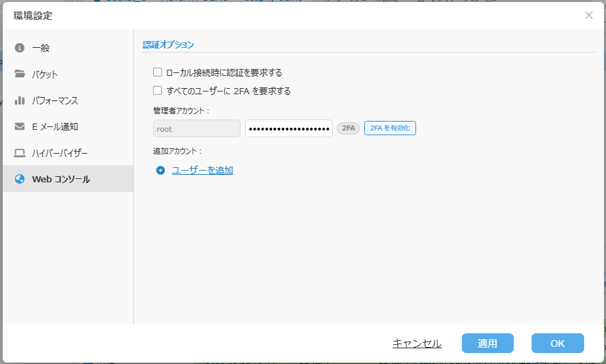Switch to the バケット section

click(x=68, y=74)
